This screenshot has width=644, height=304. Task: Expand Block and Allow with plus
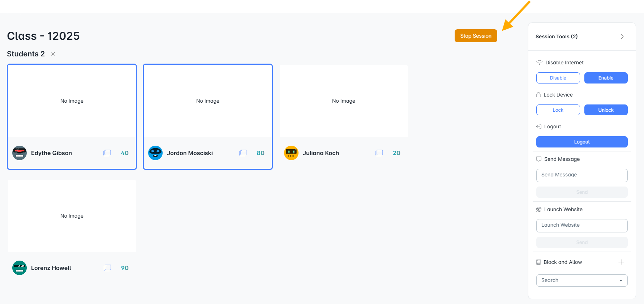[621, 262]
